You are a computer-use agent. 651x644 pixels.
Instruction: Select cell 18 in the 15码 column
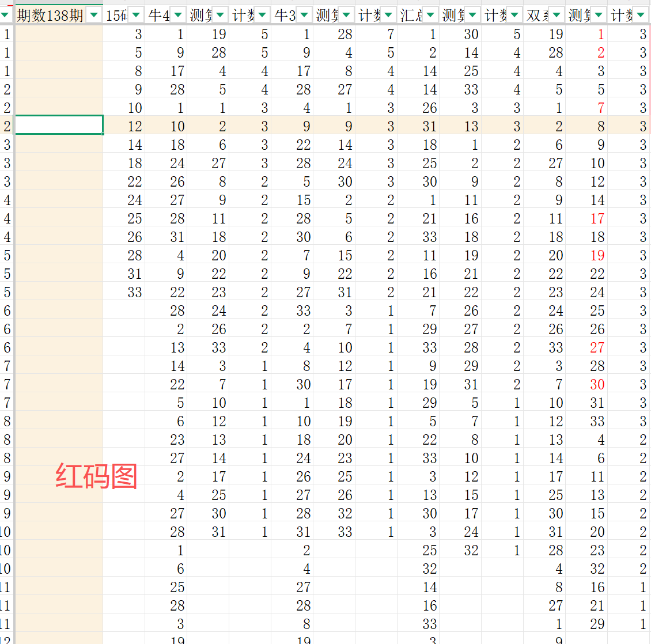(x=124, y=163)
